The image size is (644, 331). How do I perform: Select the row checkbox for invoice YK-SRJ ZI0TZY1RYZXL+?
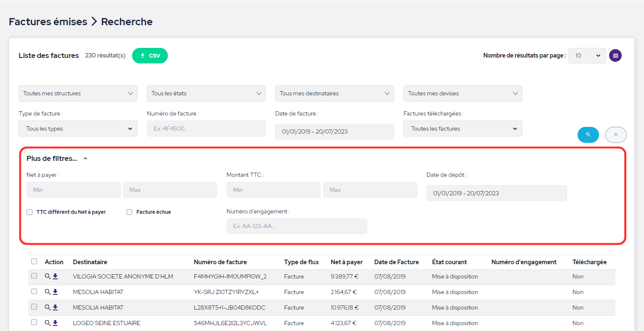tap(34, 292)
